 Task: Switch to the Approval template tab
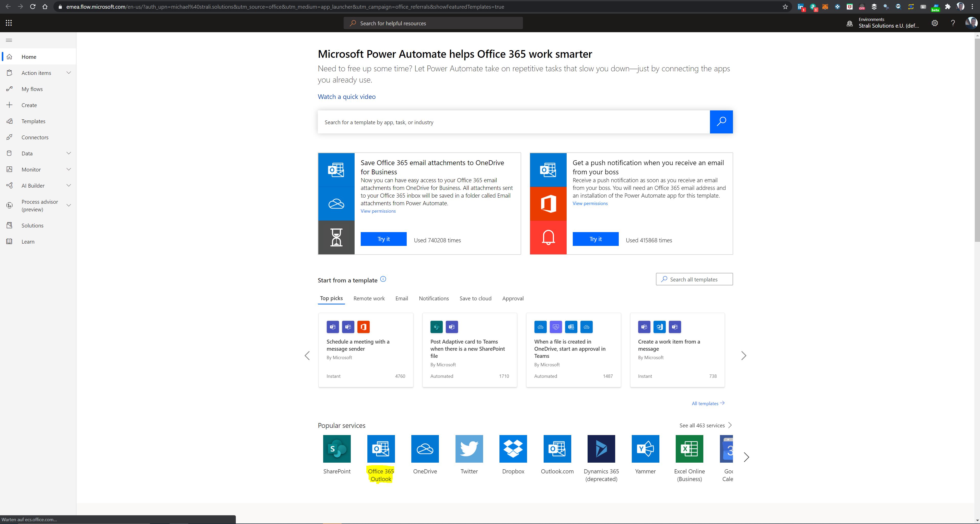click(x=513, y=298)
